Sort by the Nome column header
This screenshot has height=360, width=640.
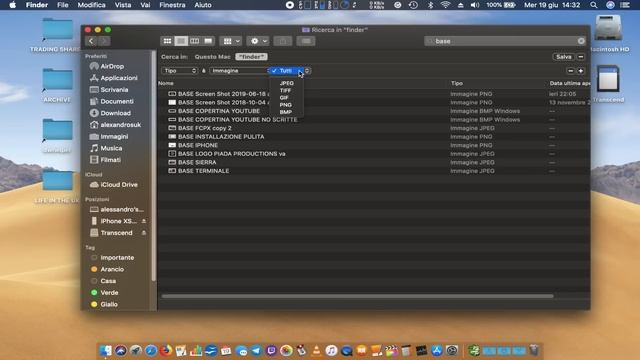pos(166,83)
